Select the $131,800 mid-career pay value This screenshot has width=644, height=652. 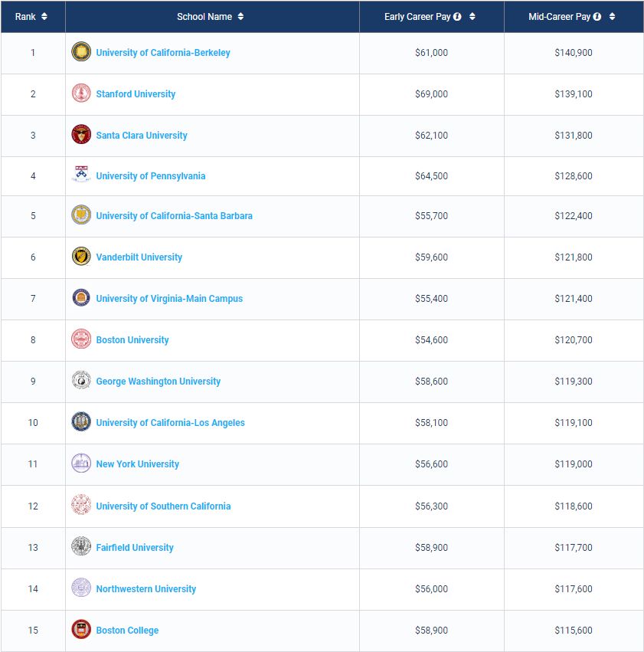[x=574, y=135]
